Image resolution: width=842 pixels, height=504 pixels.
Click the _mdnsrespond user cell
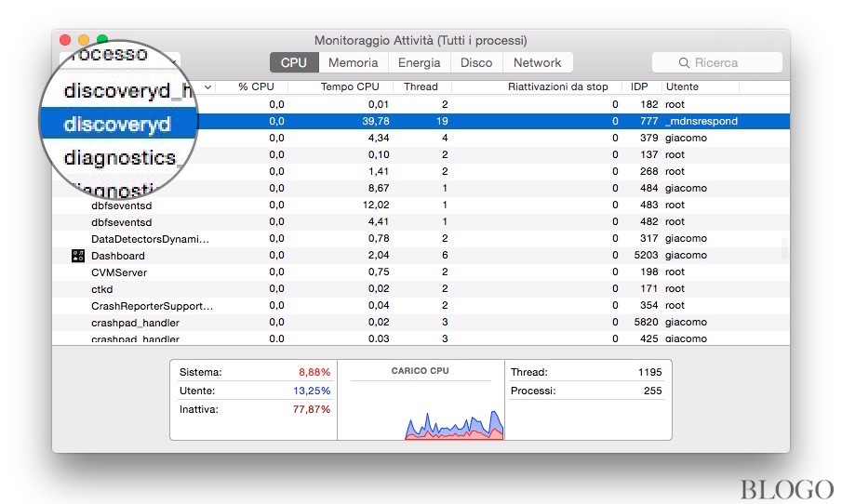coord(702,121)
